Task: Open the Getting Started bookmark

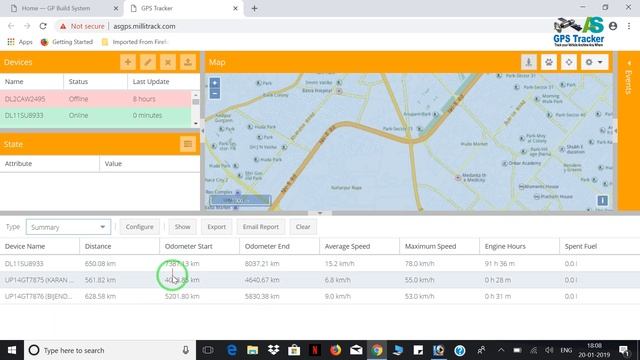Action: [x=67, y=42]
